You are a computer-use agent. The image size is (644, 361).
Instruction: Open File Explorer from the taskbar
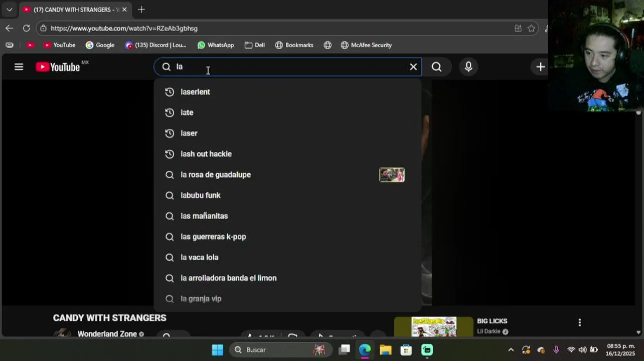point(385,350)
